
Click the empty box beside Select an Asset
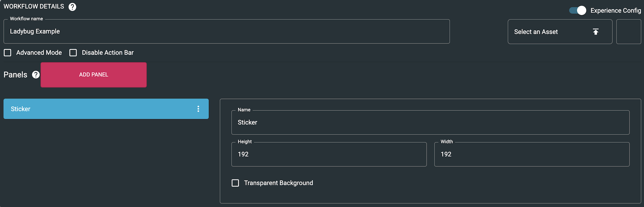coord(629,32)
